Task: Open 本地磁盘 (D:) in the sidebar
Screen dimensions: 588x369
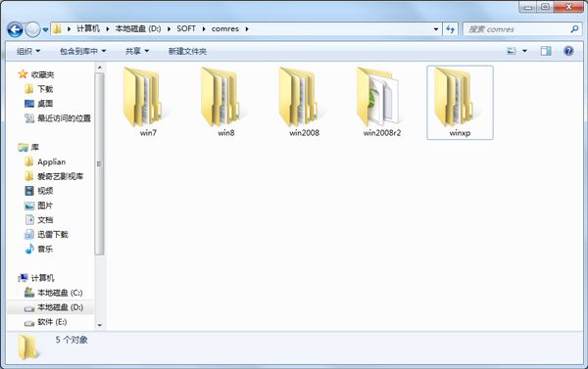Action: click(x=50, y=307)
